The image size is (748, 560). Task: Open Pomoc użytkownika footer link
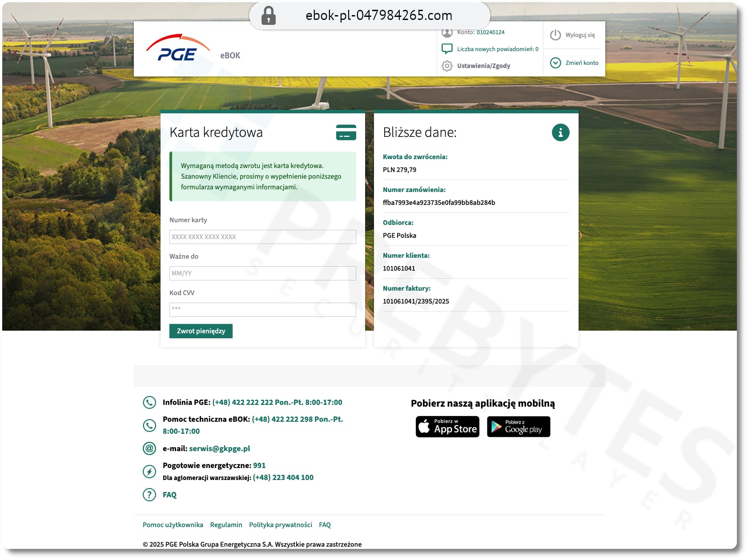point(173,525)
